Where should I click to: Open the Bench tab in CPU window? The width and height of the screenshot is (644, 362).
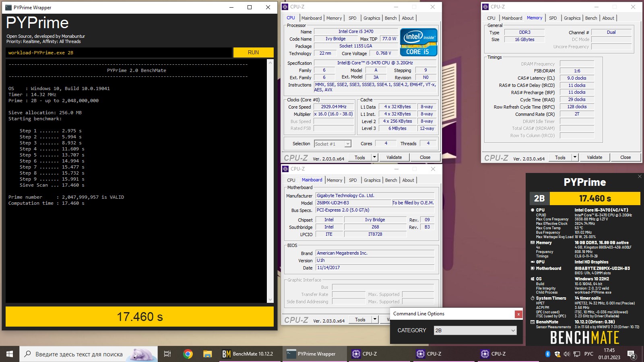390,18
